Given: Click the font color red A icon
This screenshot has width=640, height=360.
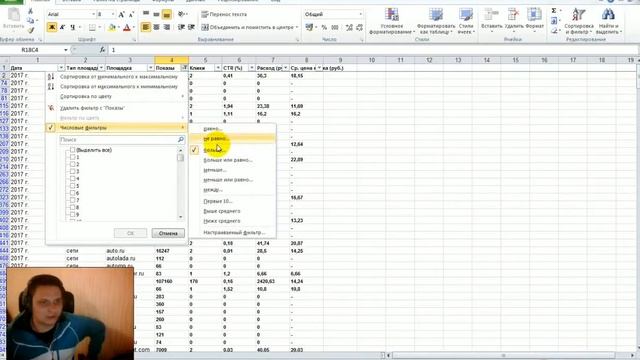Looking at the screenshot, I should [127, 27].
